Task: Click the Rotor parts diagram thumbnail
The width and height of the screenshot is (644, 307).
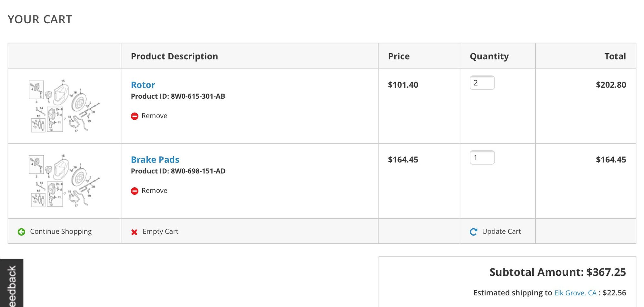Action: (x=64, y=106)
